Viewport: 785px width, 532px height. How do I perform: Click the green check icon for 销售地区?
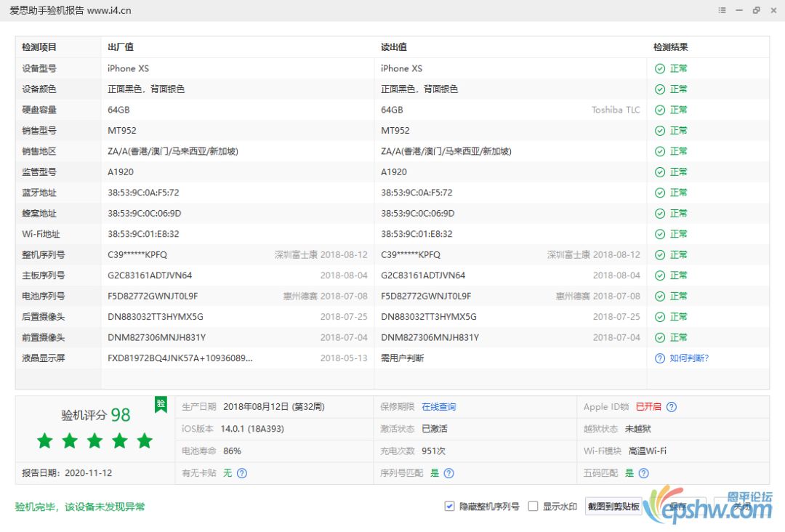pos(660,151)
